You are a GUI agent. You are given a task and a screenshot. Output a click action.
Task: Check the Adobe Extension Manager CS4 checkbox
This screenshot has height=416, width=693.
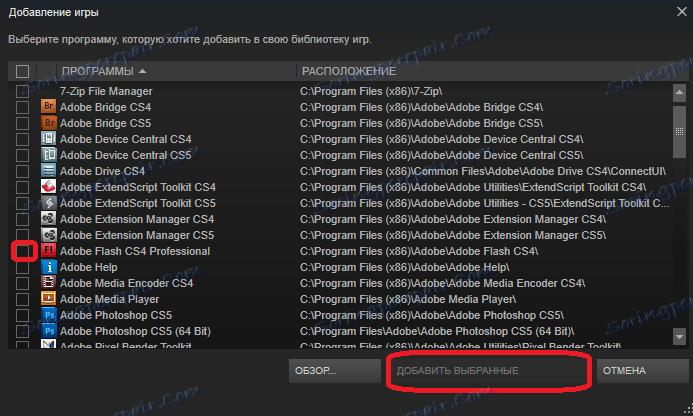pyautogui.click(x=23, y=219)
